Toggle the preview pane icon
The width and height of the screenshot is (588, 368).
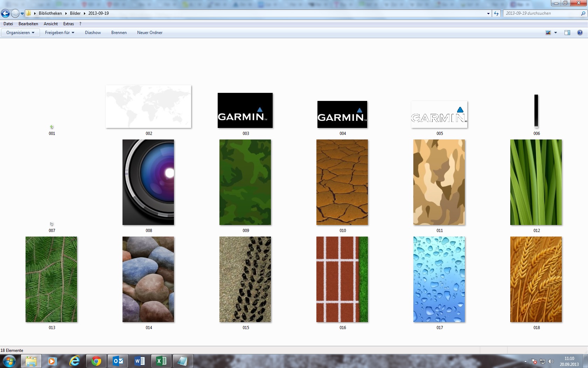pyautogui.click(x=567, y=33)
